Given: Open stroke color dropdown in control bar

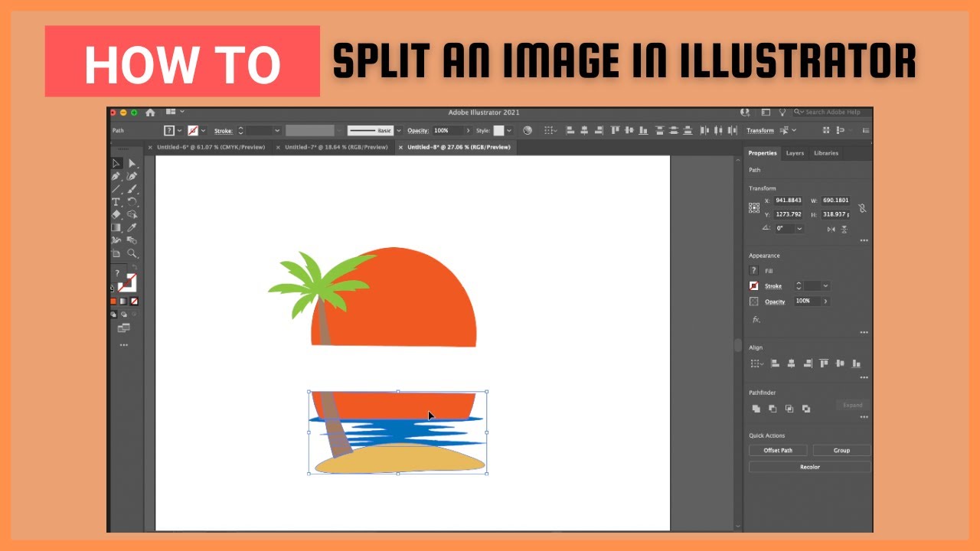Looking at the screenshot, I should (204, 131).
